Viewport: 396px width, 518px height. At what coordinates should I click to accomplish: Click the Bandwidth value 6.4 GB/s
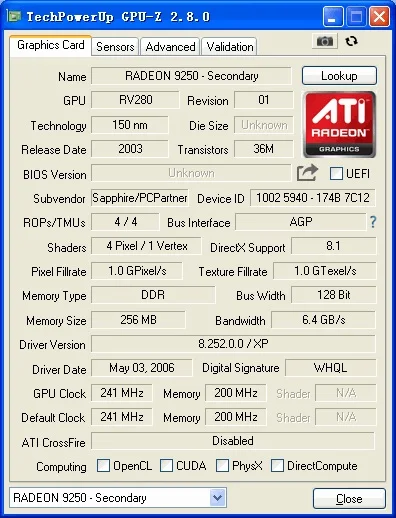tap(323, 320)
